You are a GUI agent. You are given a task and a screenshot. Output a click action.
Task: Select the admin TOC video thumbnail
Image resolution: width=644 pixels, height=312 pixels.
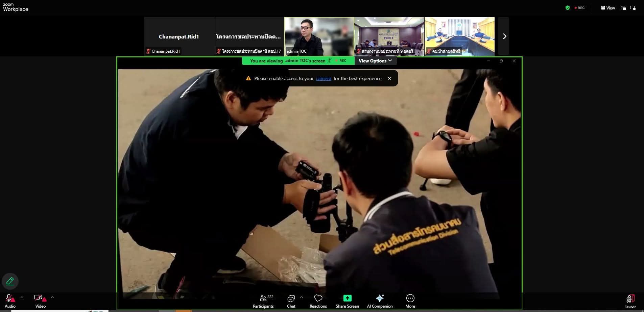(x=319, y=36)
